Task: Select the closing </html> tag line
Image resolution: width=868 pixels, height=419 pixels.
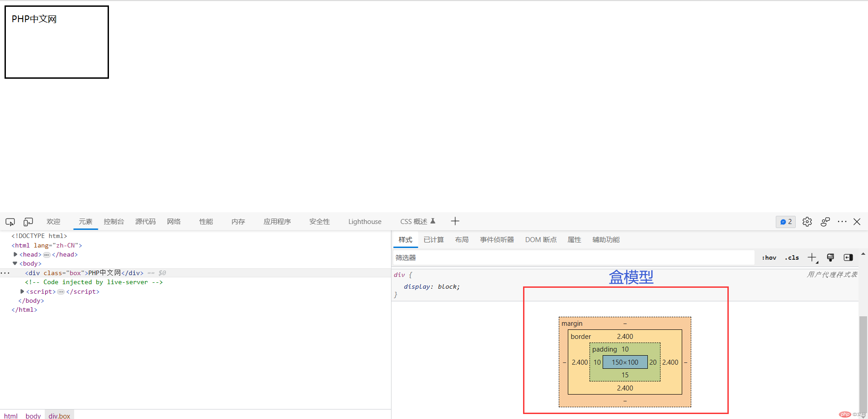Action: click(x=24, y=309)
